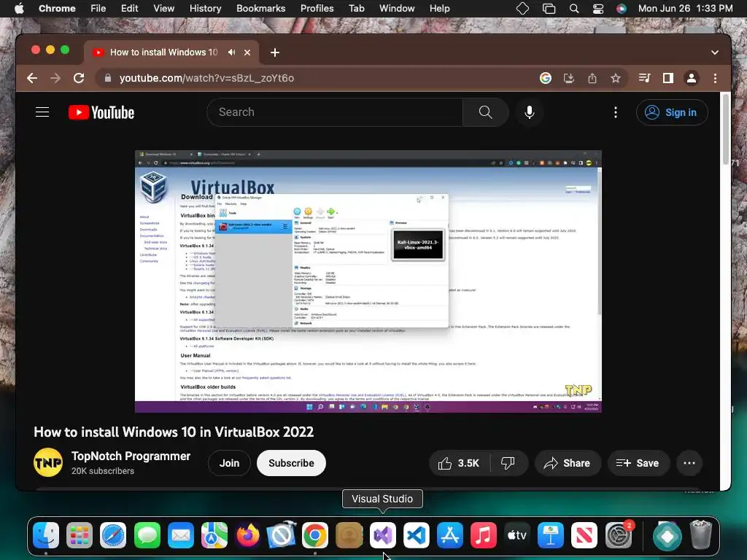Focus the YouTube search field
747x560 pixels.
pyautogui.click(x=334, y=112)
